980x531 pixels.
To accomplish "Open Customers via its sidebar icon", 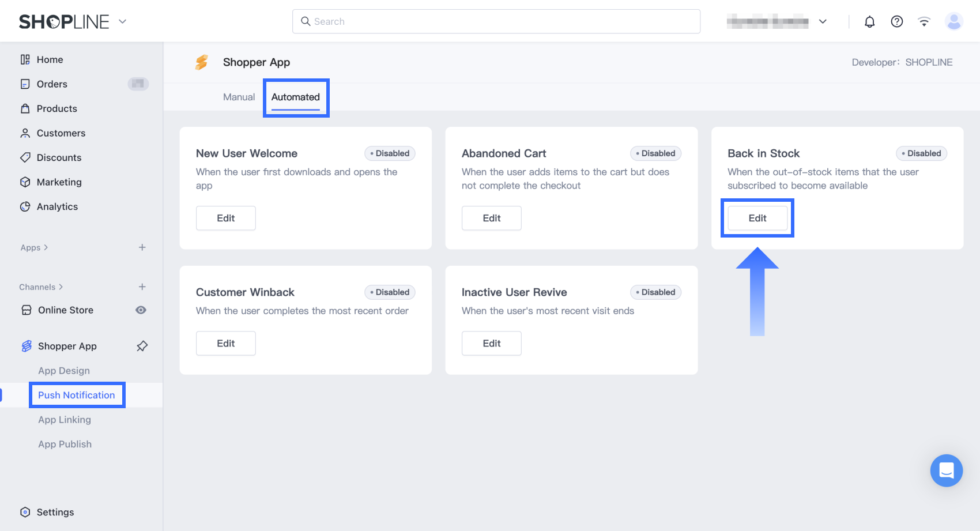I will click(25, 133).
